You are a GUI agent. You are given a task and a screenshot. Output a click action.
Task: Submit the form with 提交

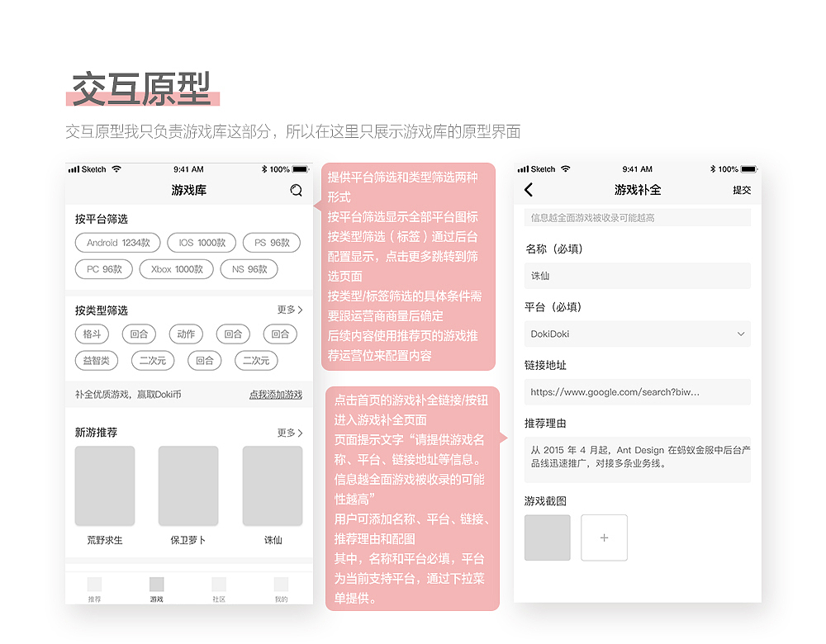742,190
